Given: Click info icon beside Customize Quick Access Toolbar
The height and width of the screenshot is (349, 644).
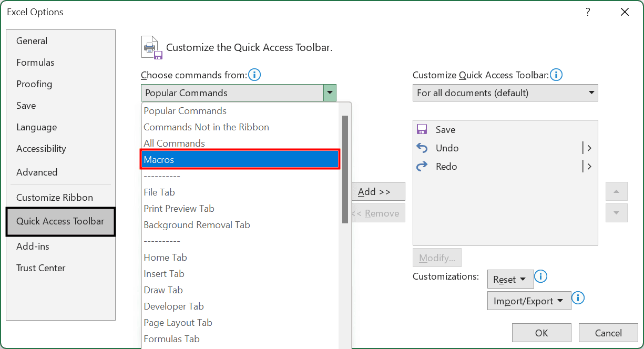Looking at the screenshot, I should point(556,75).
